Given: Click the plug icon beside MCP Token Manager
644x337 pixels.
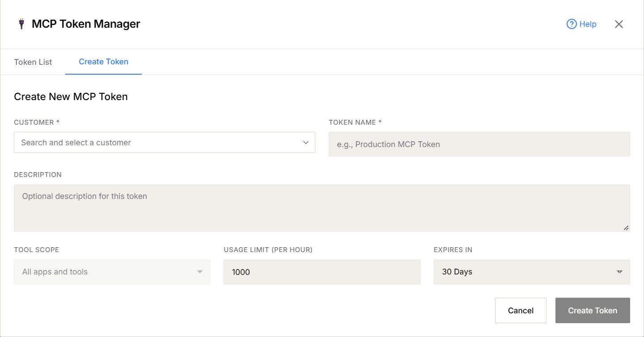Looking at the screenshot, I should click(x=21, y=24).
